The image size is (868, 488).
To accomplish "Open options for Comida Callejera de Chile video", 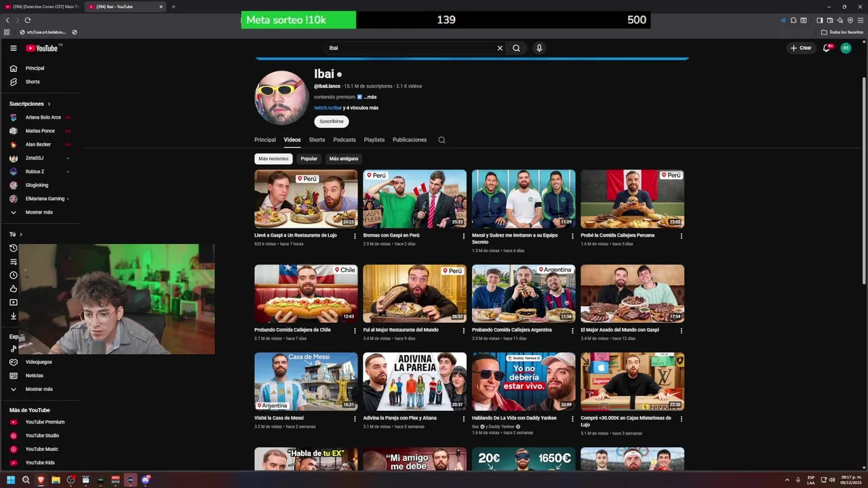I will coord(355,331).
